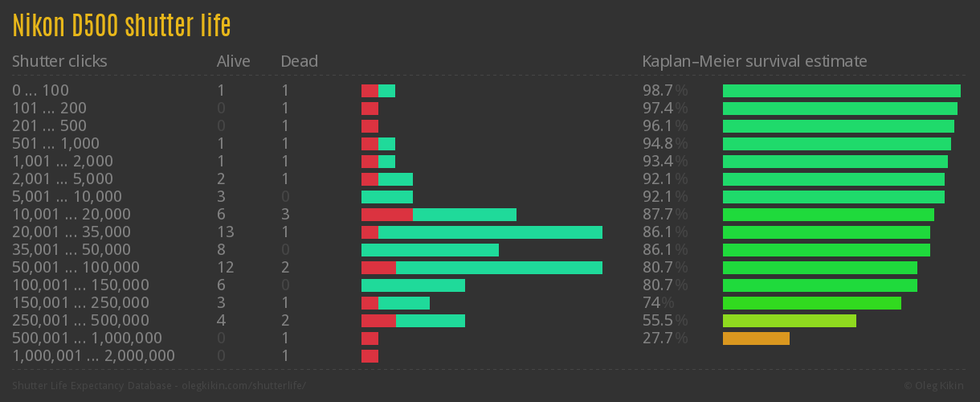Click the orange 27.7% survival bar
Image resolution: width=980 pixels, height=402 pixels.
[756, 338]
